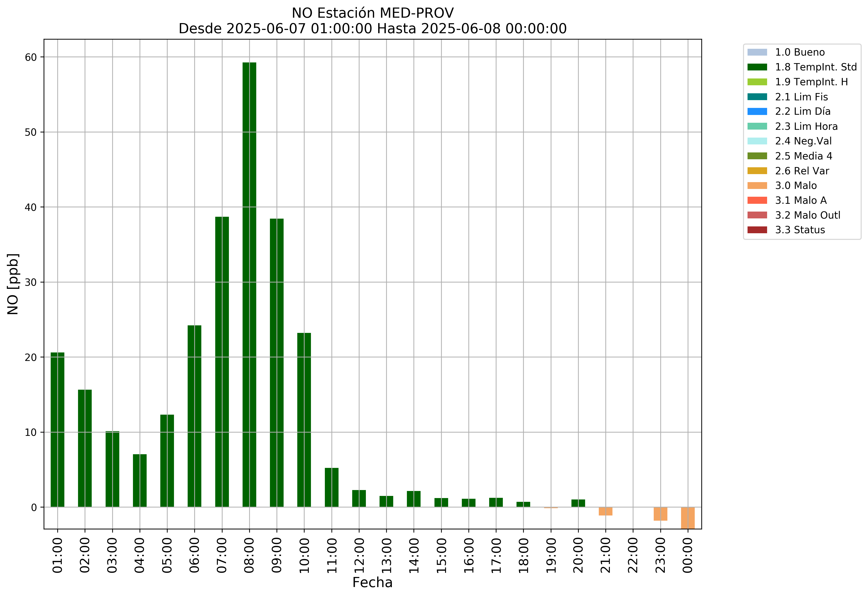The height and width of the screenshot is (597, 868).
Task: Click the 20:00 small green bar
Action: 578,503
